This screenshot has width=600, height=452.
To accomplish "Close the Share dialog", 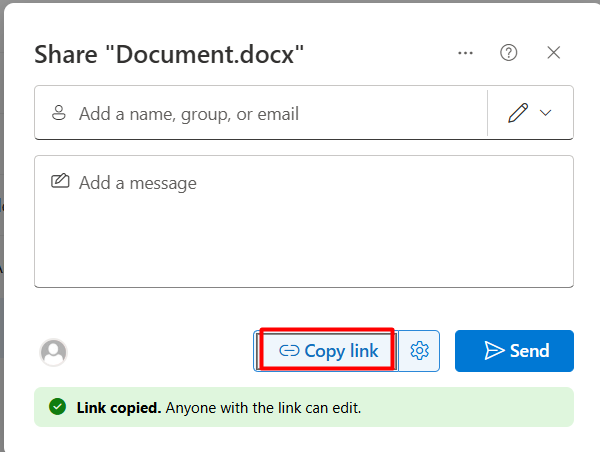I will (x=554, y=53).
